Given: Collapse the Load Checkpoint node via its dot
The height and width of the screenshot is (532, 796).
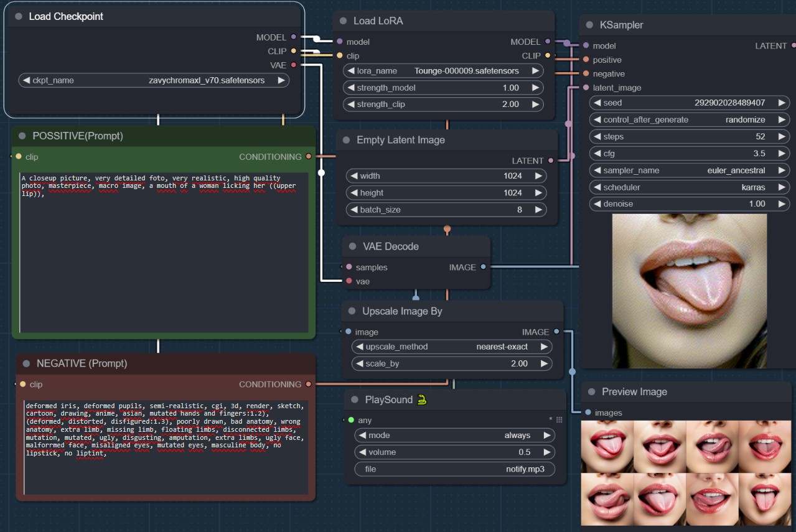Looking at the screenshot, I should pos(19,17).
